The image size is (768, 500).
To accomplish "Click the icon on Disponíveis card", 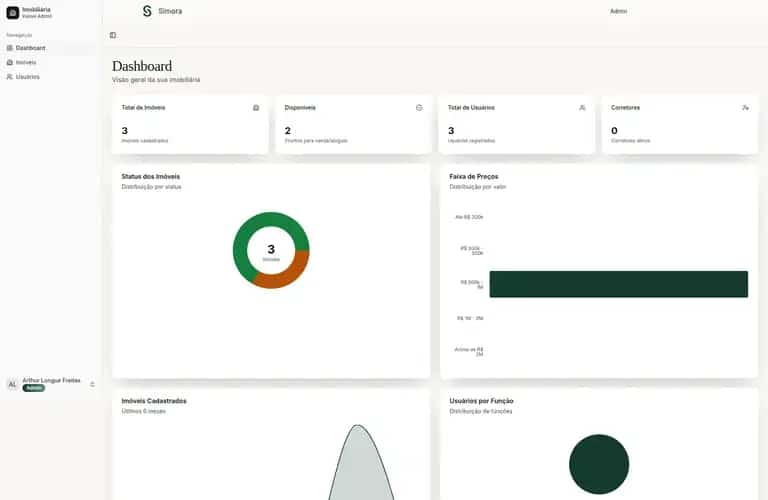I will [x=419, y=108].
